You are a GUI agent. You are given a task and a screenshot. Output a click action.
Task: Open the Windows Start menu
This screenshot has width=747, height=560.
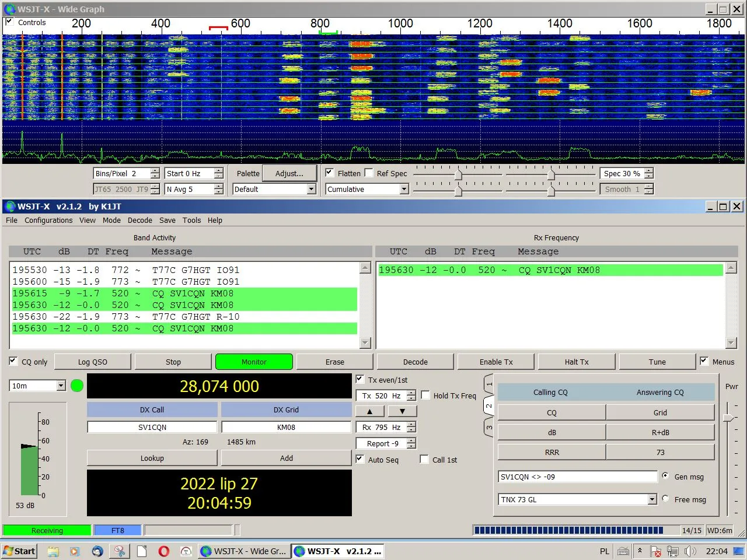pyautogui.click(x=19, y=551)
